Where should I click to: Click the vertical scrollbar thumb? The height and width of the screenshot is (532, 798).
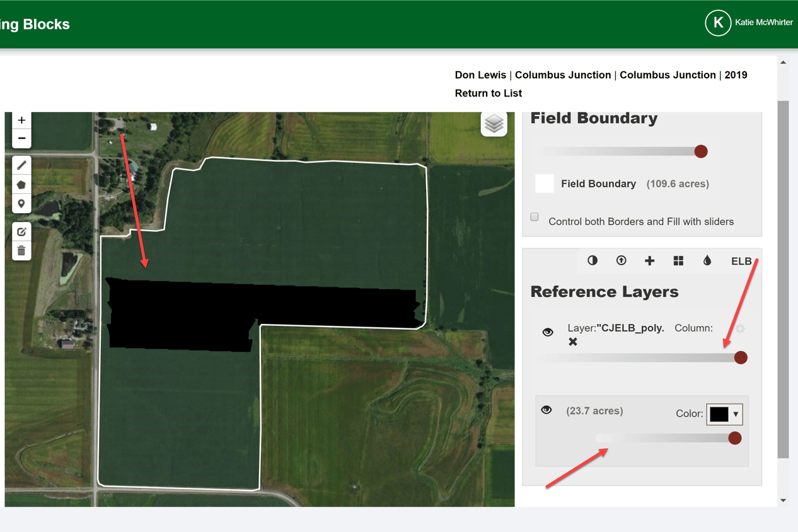[784, 279]
